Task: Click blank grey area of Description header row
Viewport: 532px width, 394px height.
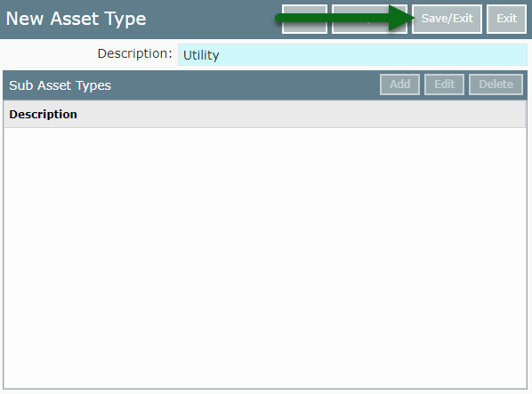Action: (299, 114)
